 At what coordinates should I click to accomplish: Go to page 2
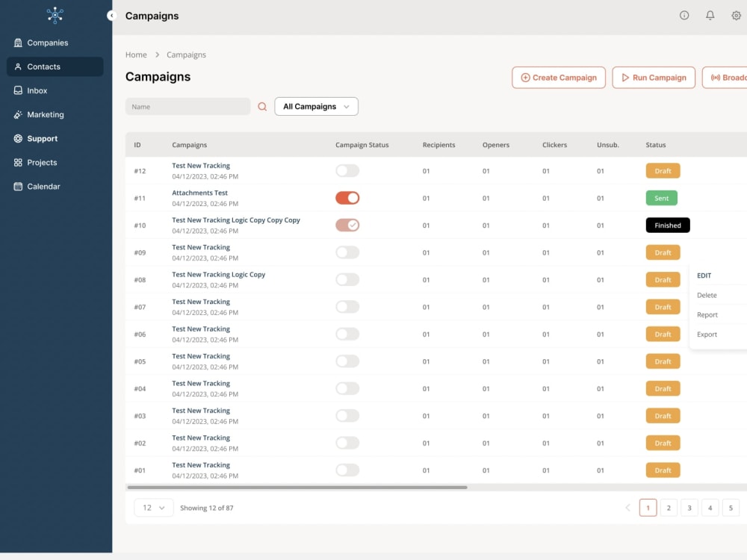coord(669,508)
